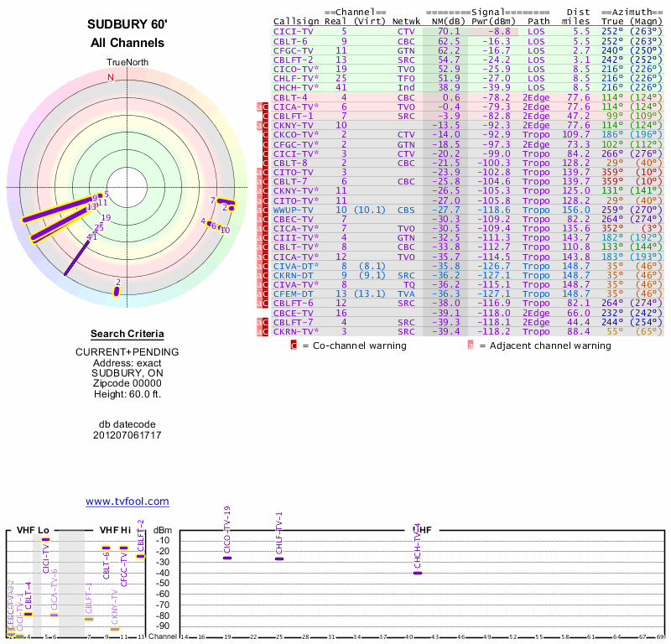Image resolution: width=671 pixels, height=644 pixels.
Task: Click the Zipcode 00000 text
Action: tap(127, 383)
